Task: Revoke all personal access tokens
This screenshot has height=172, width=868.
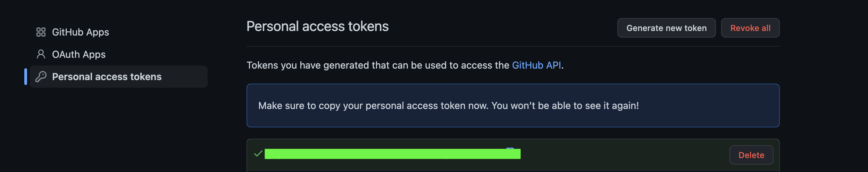Action: [750, 28]
